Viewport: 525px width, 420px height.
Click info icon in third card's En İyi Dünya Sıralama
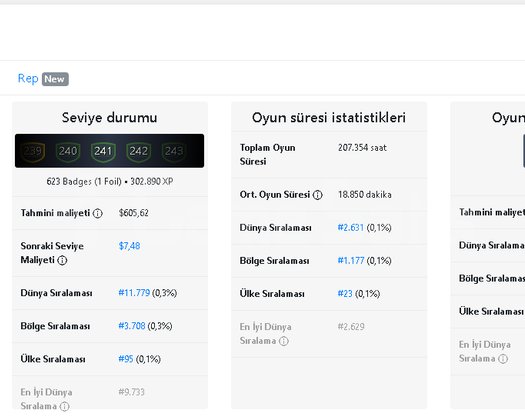tap(503, 359)
